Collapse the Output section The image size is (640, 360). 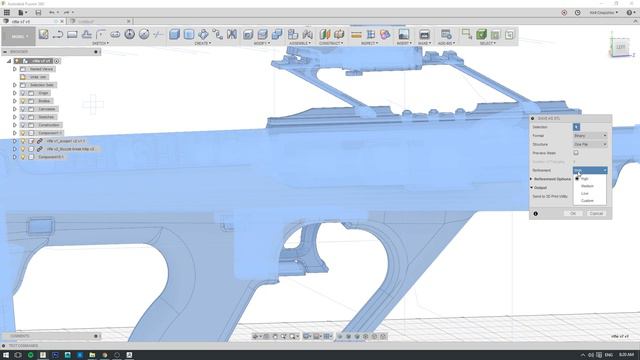pyautogui.click(x=531, y=187)
